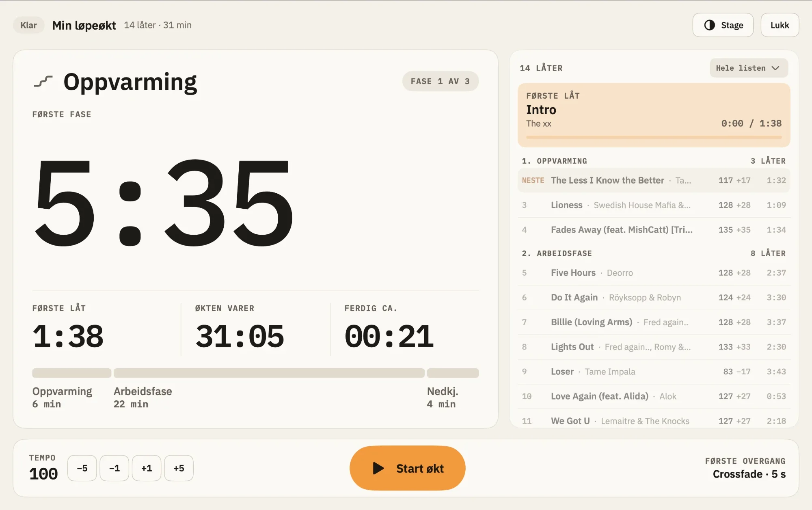Select the Arbeidsfase segment in phase timeline
Viewport: 812px width, 510px height.
pos(269,373)
